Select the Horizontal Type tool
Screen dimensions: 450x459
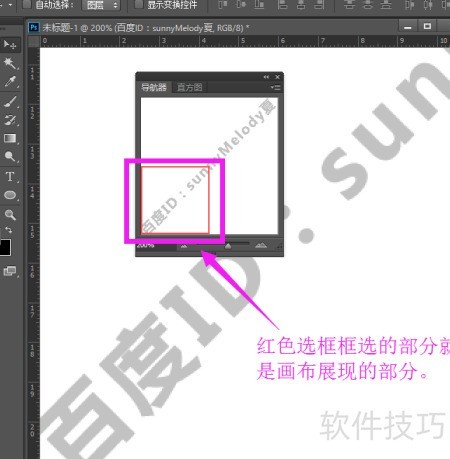point(9,176)
